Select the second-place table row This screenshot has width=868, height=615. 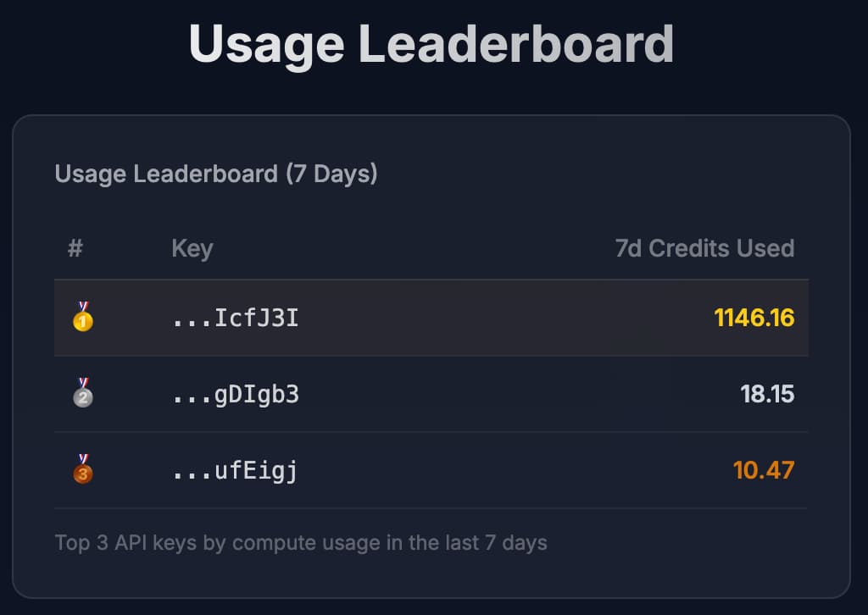point(475,395)
